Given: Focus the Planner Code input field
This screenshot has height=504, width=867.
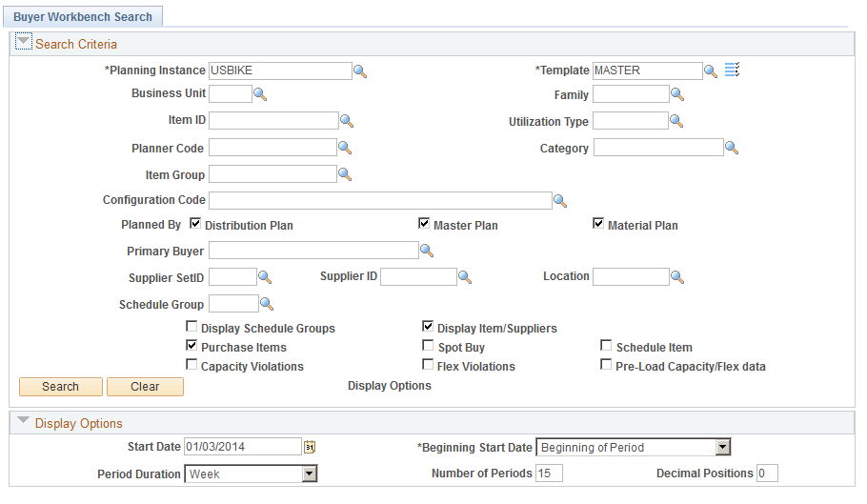Looking at the screenshot, I should point(272,148).
